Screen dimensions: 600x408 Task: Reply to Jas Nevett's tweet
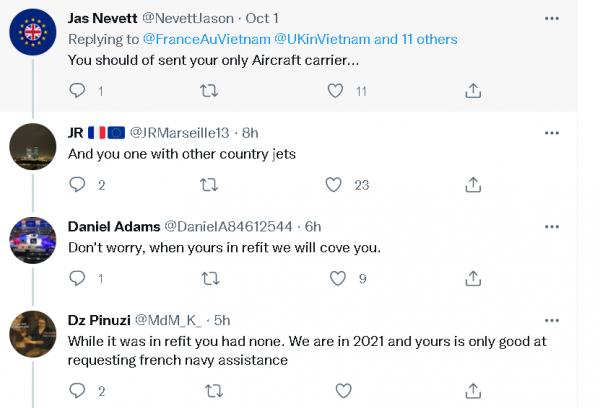pos(78,91)
